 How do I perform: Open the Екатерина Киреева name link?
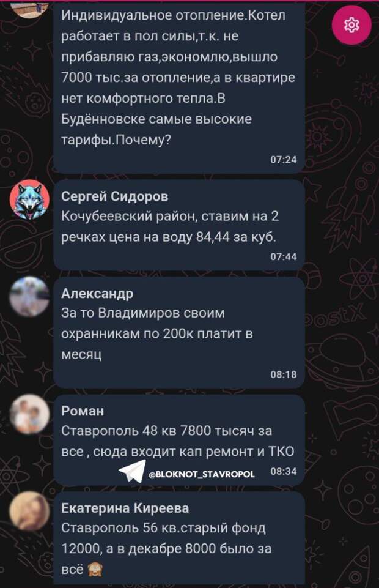pyautogui.click(x=125, y=508)
